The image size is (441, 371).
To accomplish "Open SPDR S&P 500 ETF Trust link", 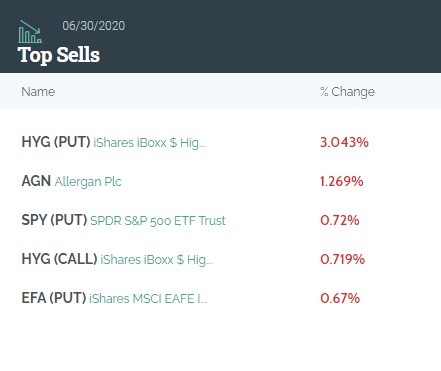I will 158,221.
